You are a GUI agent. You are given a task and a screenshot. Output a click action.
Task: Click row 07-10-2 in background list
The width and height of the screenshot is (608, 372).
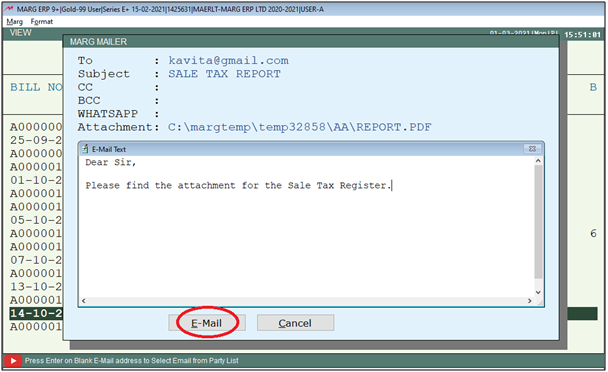click(x=36, y=260)
